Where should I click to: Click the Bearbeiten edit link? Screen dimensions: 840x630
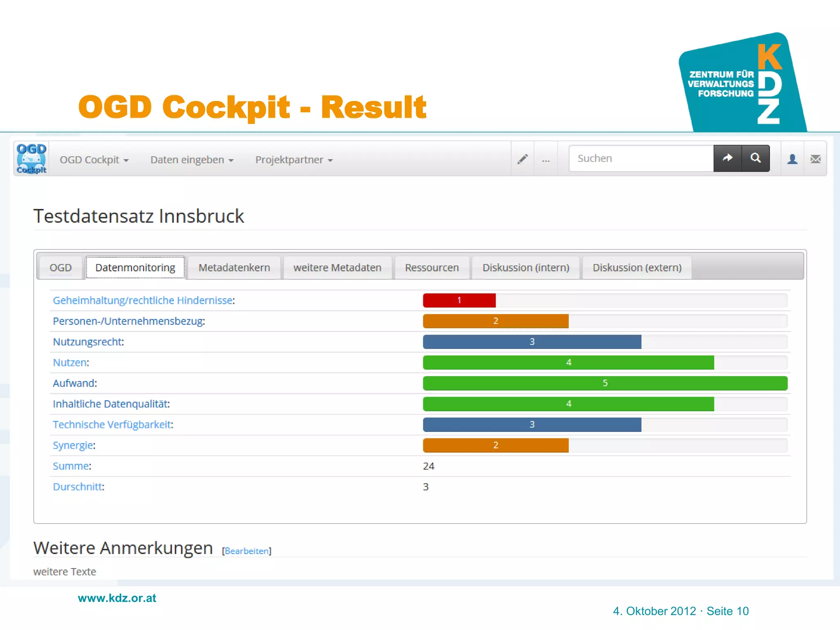247,551
